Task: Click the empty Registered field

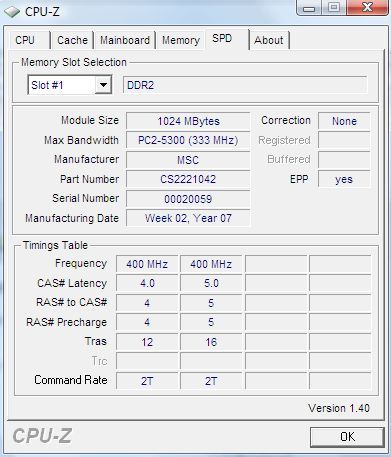Action: 344,140
